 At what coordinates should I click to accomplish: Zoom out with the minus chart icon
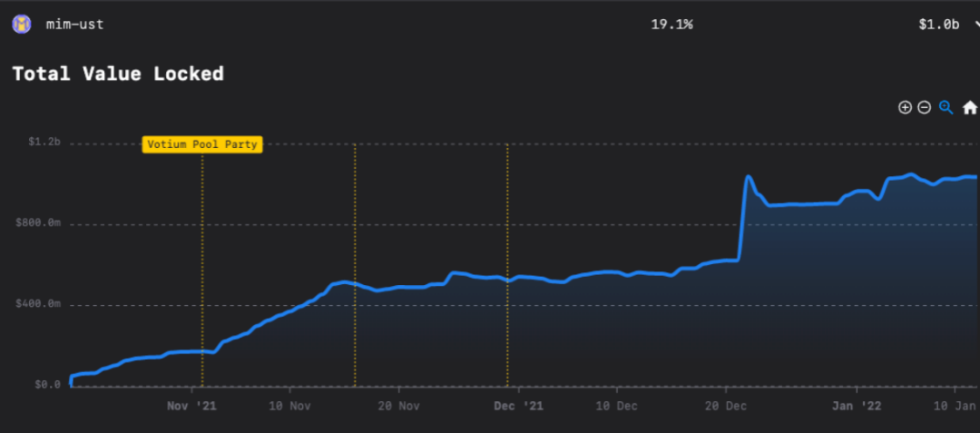click(925, 107)
